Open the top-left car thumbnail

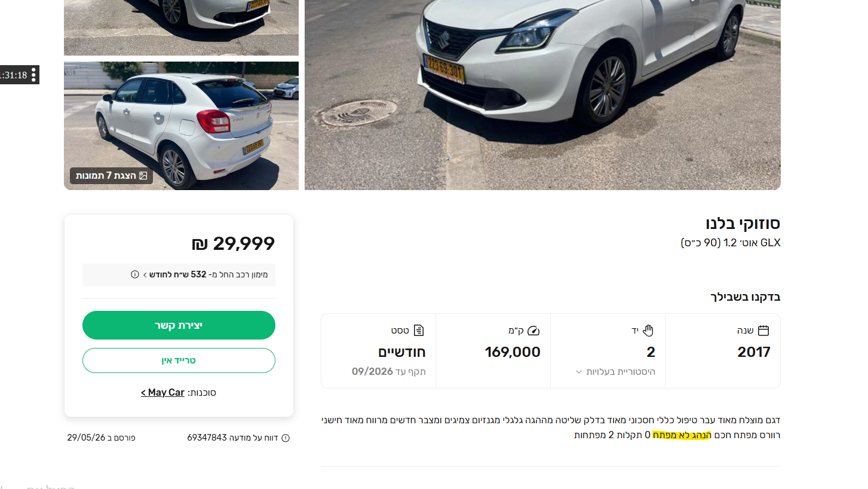pyautogui.click(x=181, y=27)
